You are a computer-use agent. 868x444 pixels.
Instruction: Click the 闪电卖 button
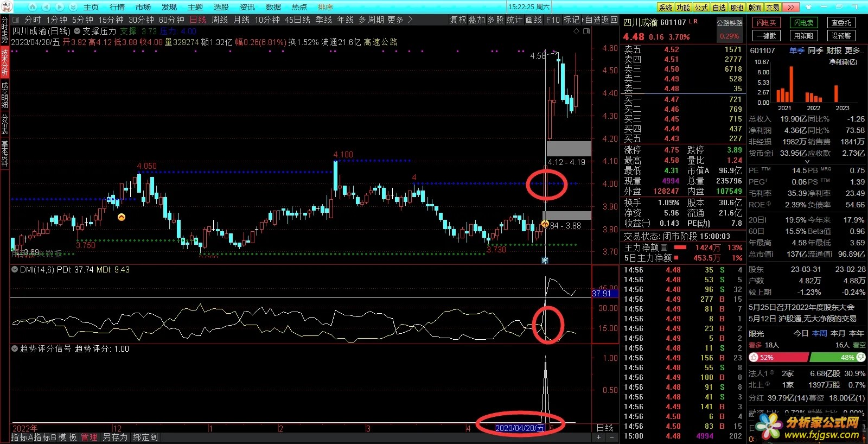804,23
